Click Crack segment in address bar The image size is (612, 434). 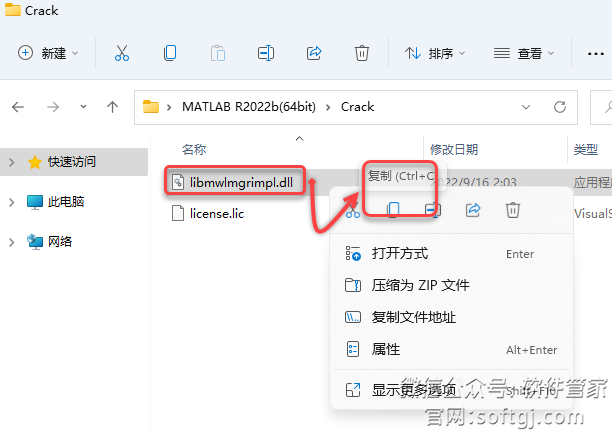pos(358,107)
